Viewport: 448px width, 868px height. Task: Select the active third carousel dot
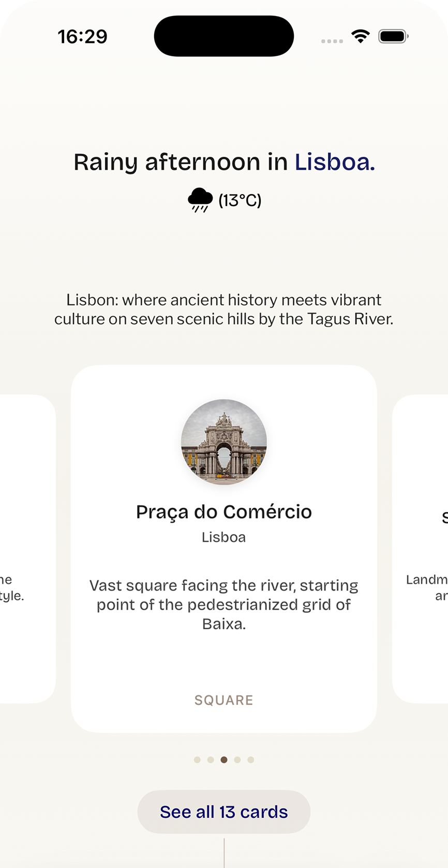coord(224,760)
